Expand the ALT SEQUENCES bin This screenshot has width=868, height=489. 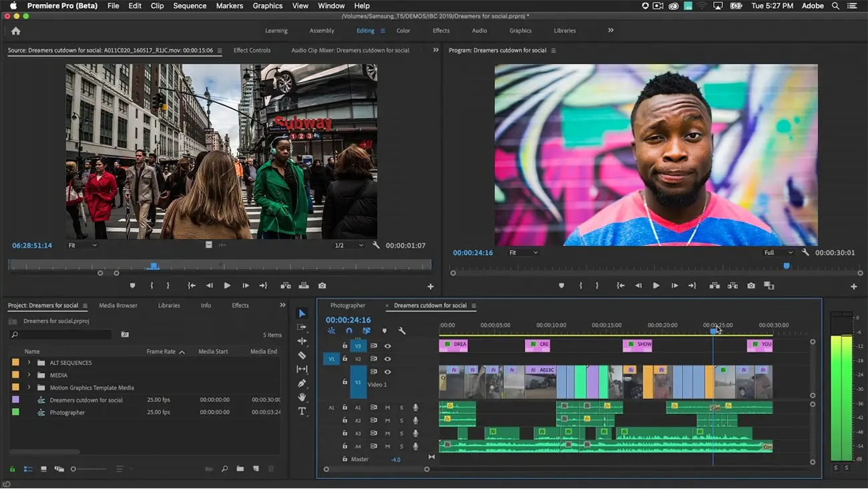pyautogui.click(x=28, y=363)
